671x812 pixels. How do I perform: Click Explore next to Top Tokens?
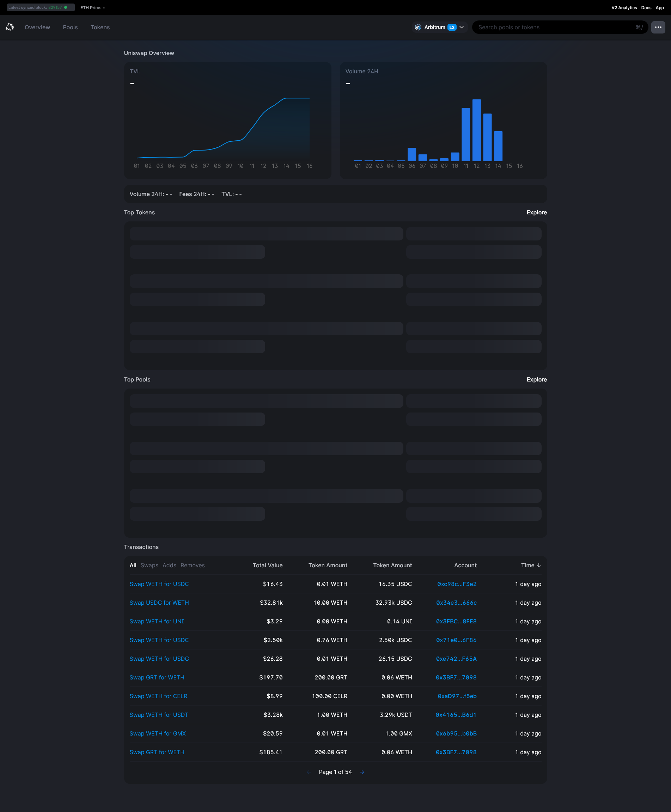[x=537, y=212]
